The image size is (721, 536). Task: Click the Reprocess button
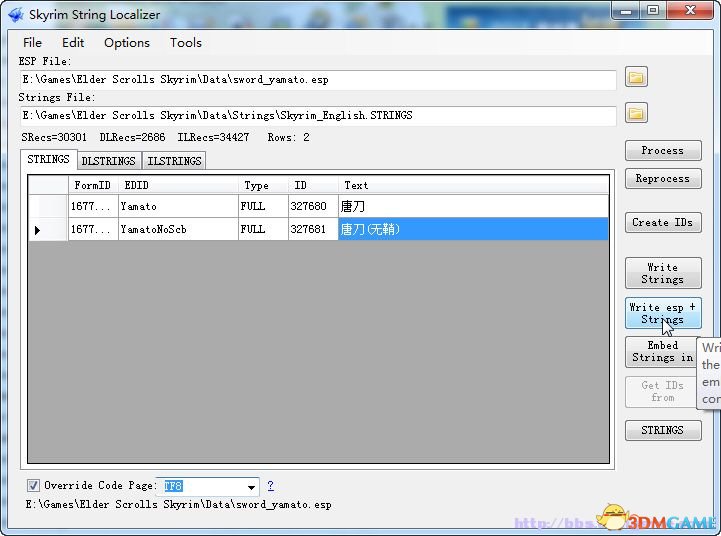click(x=663, y=178)
